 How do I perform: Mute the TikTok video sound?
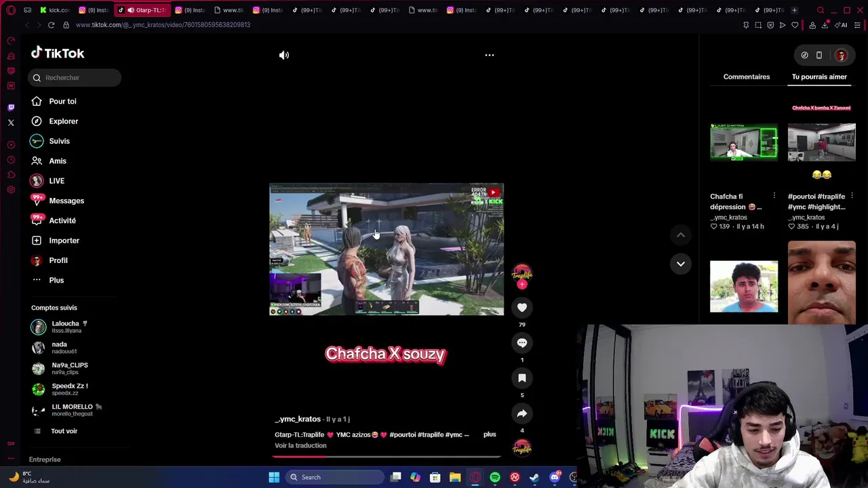284,55
